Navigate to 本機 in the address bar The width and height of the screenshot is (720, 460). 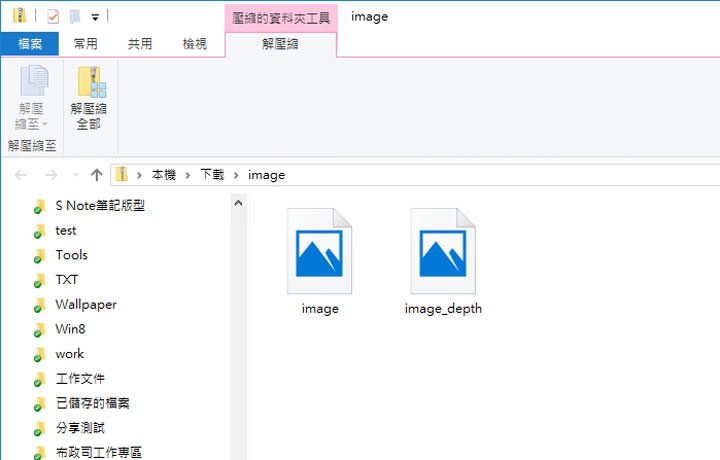pyautogui.click(x=164, y=175)
